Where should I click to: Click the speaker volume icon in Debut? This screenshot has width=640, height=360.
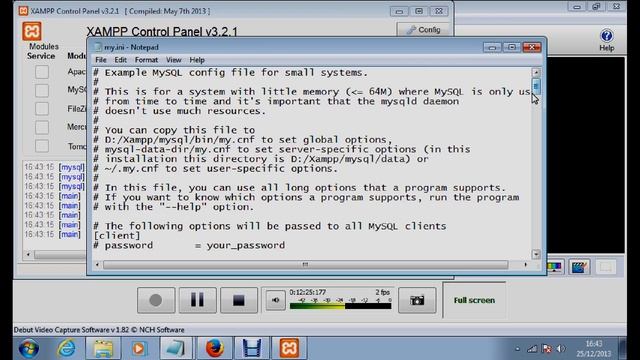276,300
